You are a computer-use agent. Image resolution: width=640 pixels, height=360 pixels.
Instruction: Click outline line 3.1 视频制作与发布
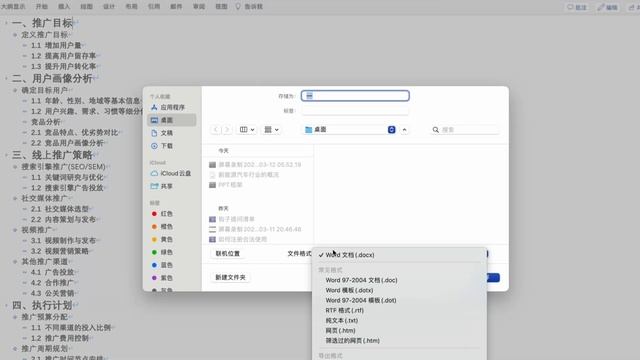(64, 241)
